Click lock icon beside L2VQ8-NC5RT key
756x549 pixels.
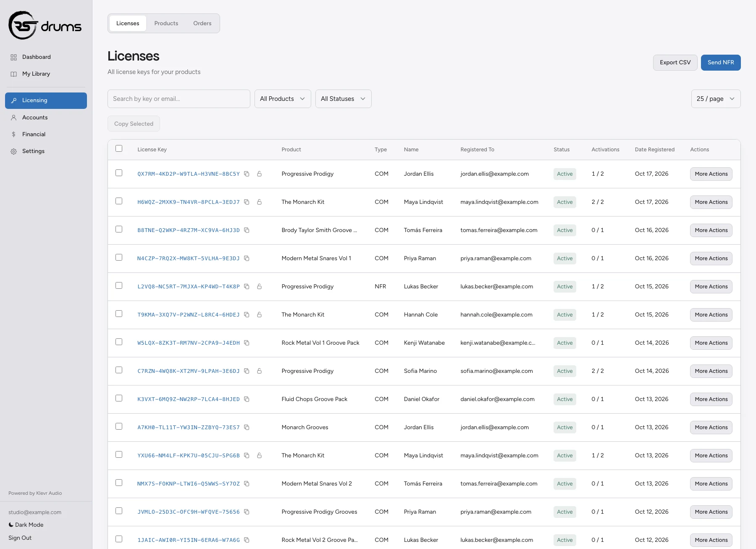(260, 287)
